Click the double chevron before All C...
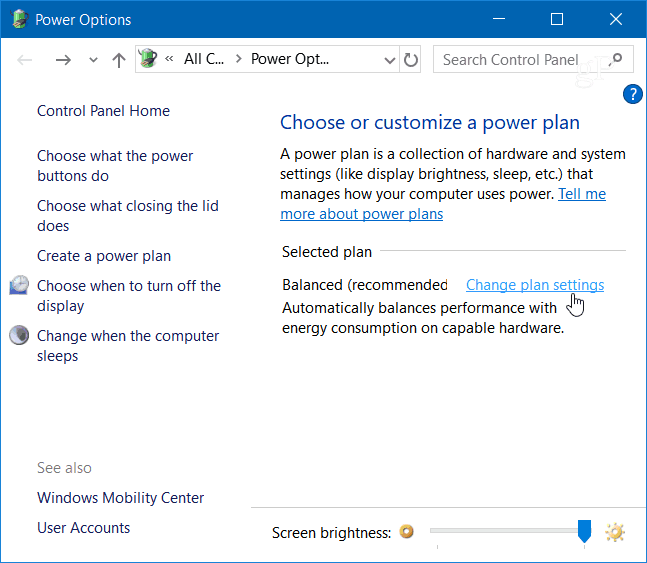 click(169, 59)
